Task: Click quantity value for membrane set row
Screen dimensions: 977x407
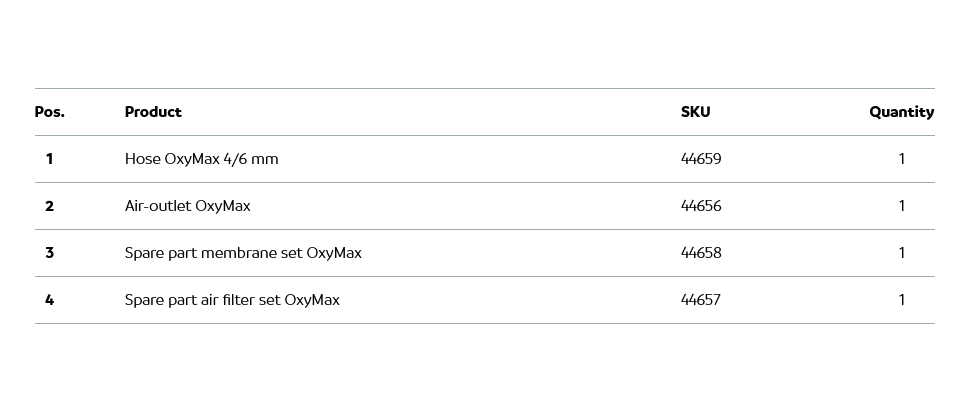Action: click(902, 253)
